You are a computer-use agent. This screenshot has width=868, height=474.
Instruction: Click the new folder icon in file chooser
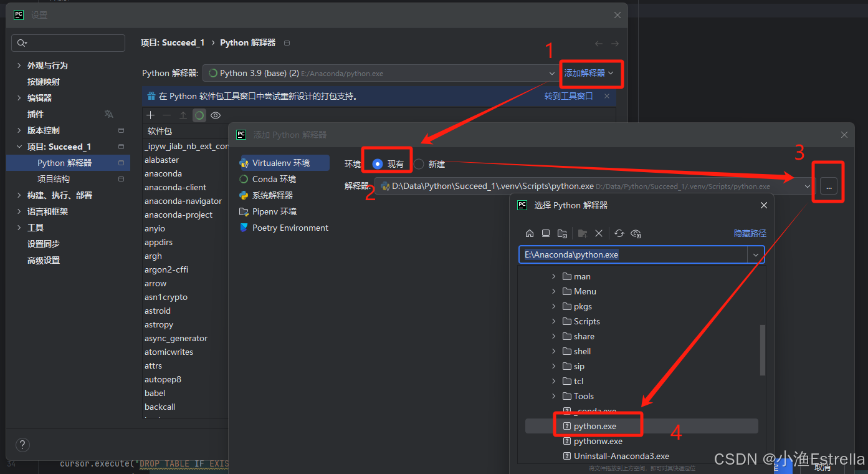[x=583, y=233]
